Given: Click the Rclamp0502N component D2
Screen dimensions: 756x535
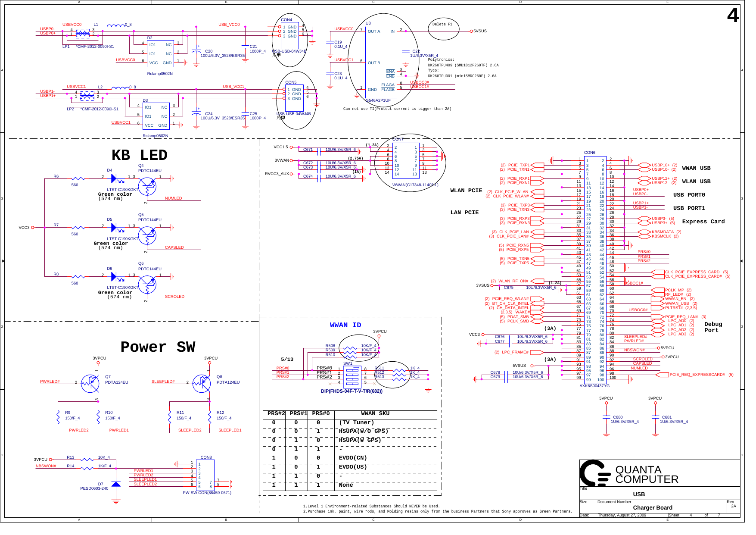Looking at the screenshot, I should (160, 53).
